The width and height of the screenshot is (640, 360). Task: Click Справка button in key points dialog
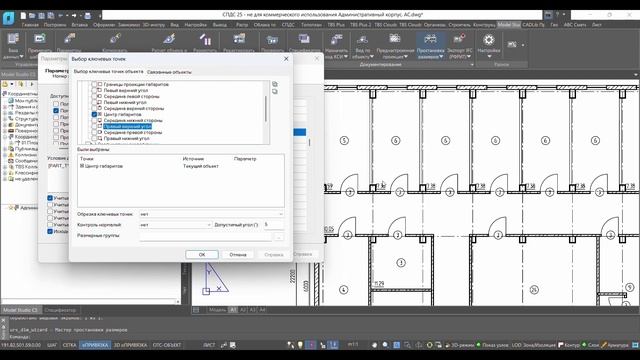[x=273, y=255]
